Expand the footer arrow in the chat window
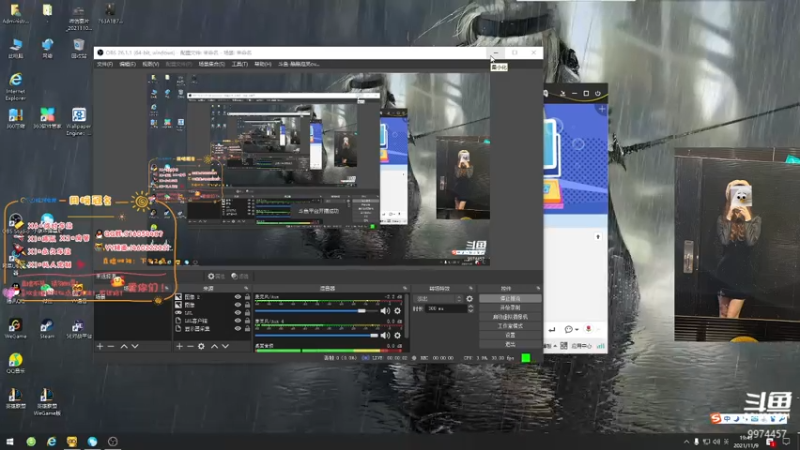The width and height of the screenshot is (800, 450). 556,346
